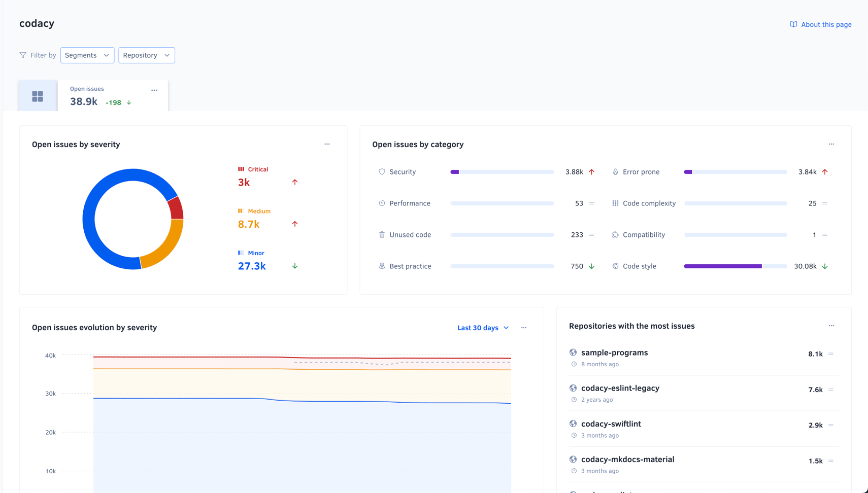Click the Best practice 750 value
Screen dimensions: 868x493
click(577, 266)
